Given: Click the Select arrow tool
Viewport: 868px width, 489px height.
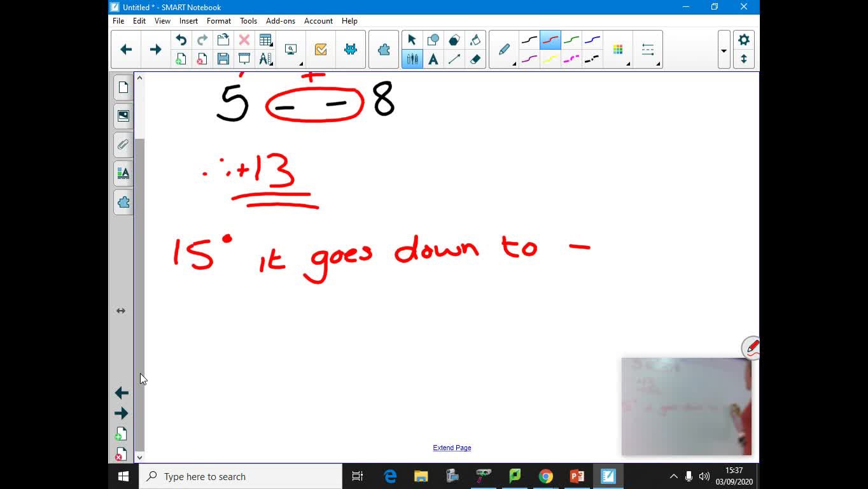Looking at the screenshot, I should (x=412, y=40).
